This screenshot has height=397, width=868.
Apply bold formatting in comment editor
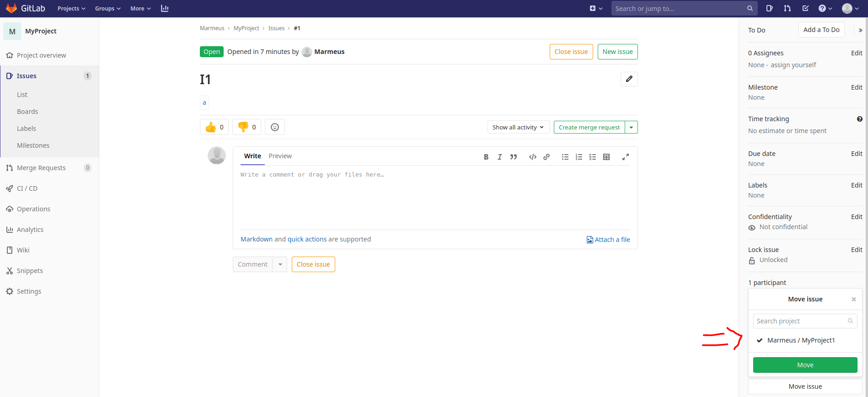coord(486,157)
